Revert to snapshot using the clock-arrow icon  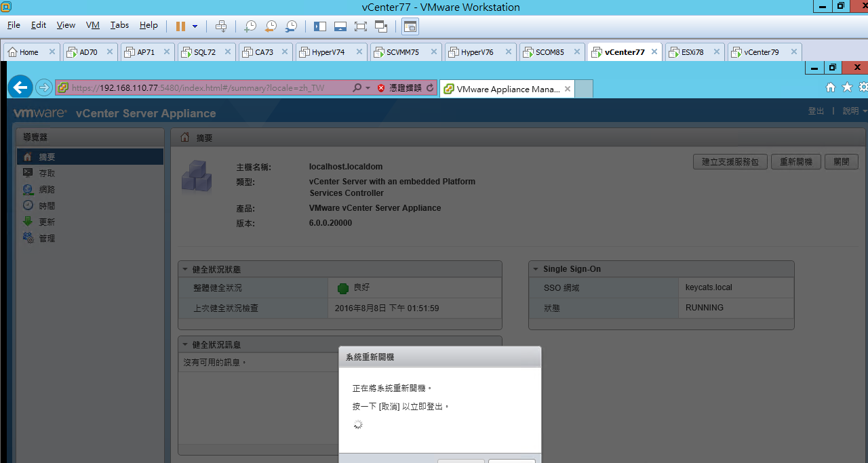[271, 26]
